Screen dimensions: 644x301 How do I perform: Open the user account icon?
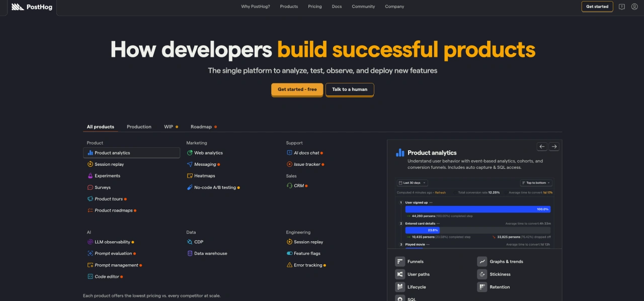[634, 7]
